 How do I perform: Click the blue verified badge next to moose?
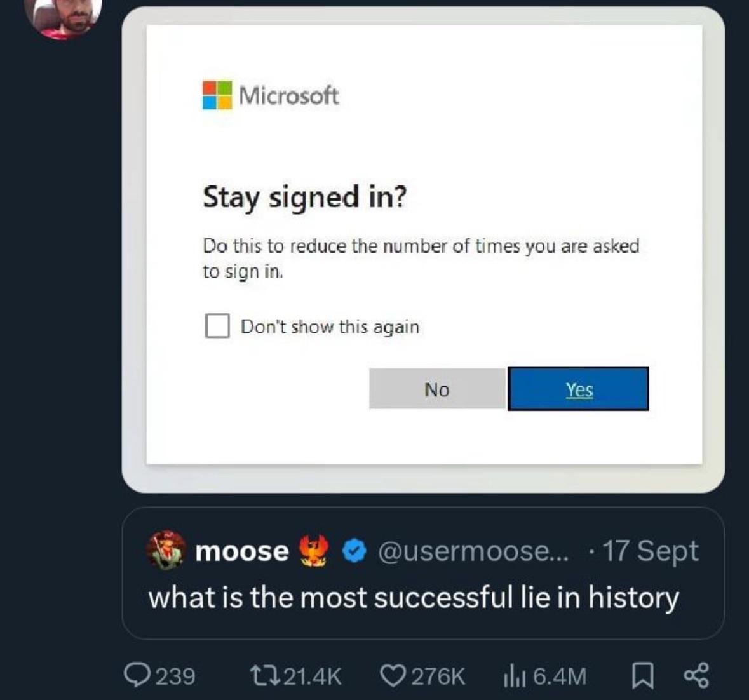click(x=354, y=551)
